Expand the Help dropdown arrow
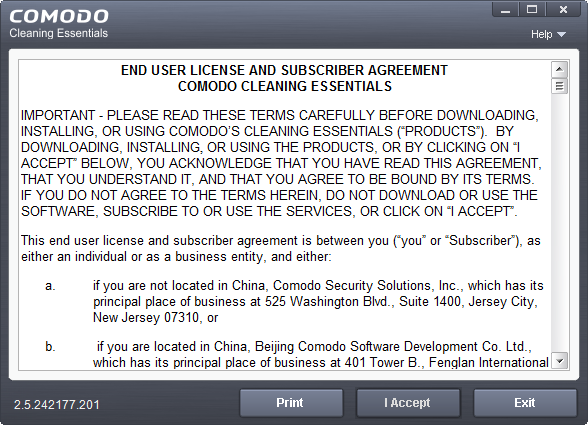Screen dimensions: 588x425 click(x=561, y=35)
